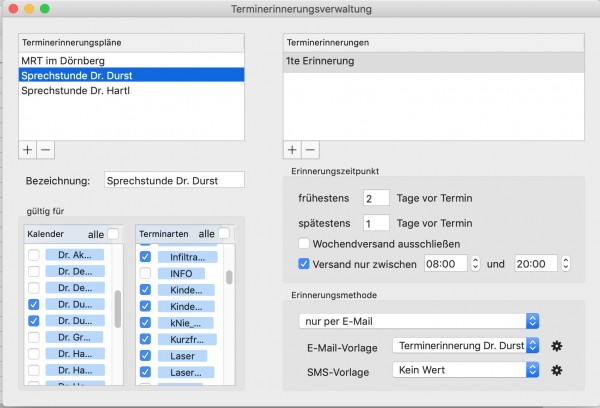Select Sprechstunde Dr. Hartl plan
This screenshot has height=408, width=600.
pos(131,90)
